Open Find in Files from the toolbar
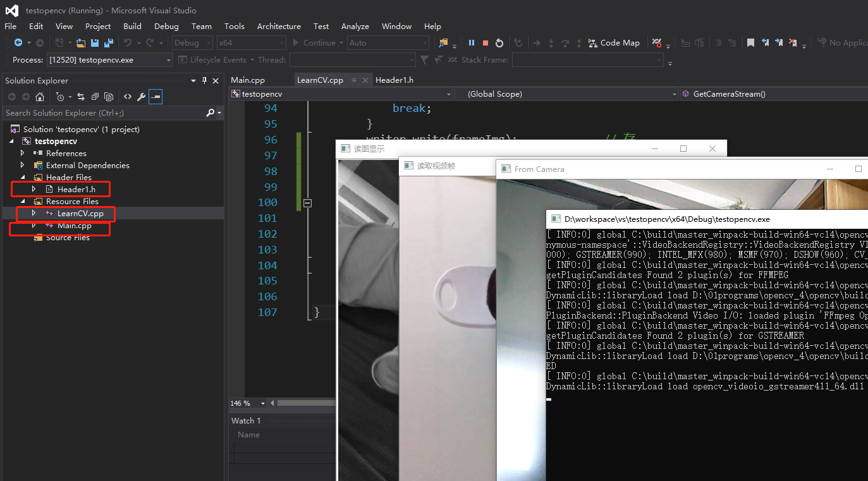 pyautogui.click(x=444, y=43)
